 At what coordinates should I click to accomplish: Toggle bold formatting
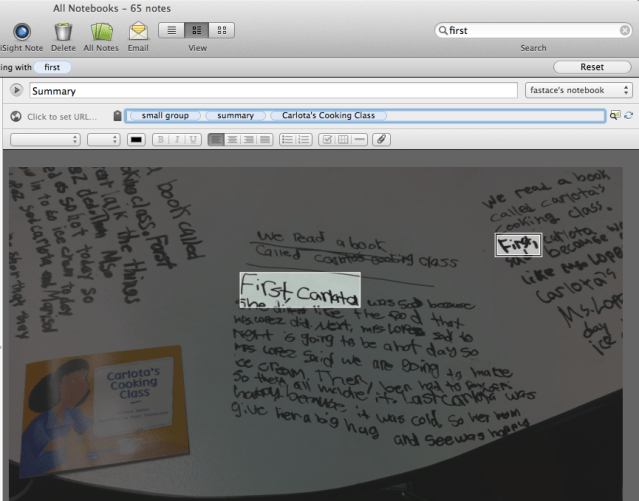point(161,140)
